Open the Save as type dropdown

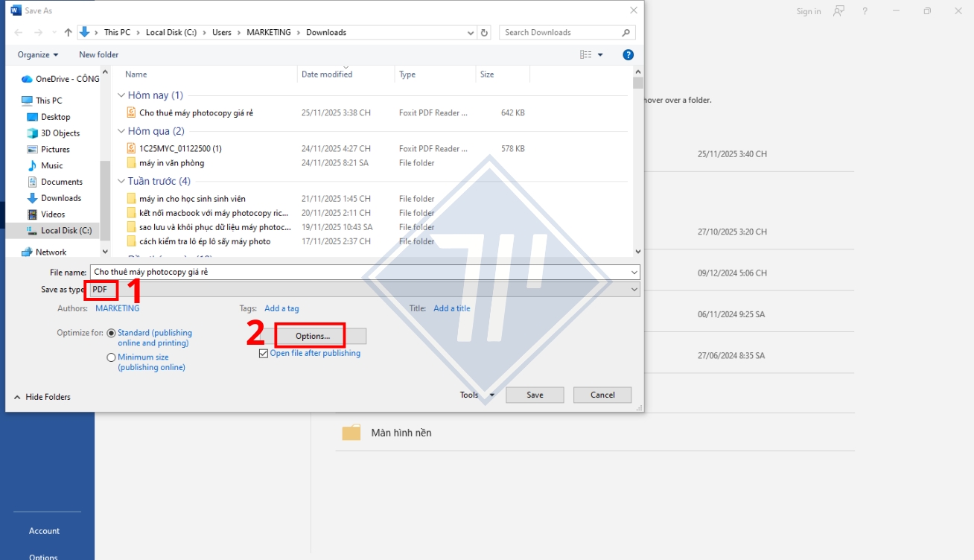click(x=631, y=289)
